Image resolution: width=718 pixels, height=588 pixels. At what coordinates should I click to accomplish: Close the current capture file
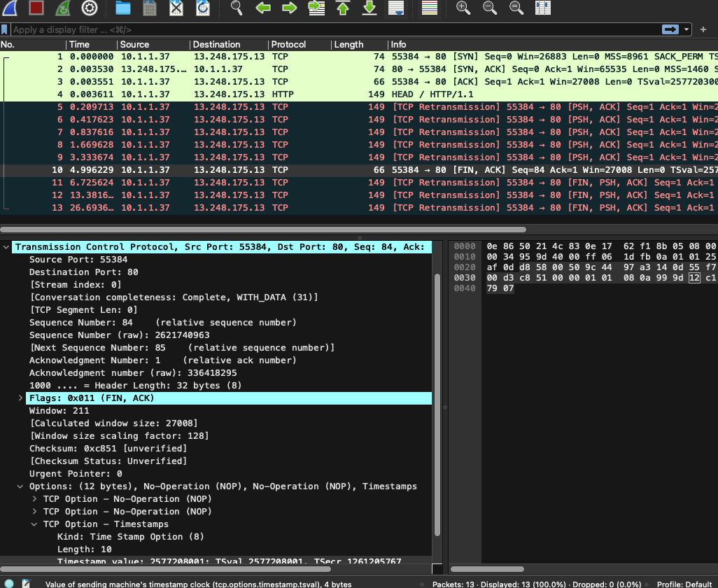tap(176, 8)
